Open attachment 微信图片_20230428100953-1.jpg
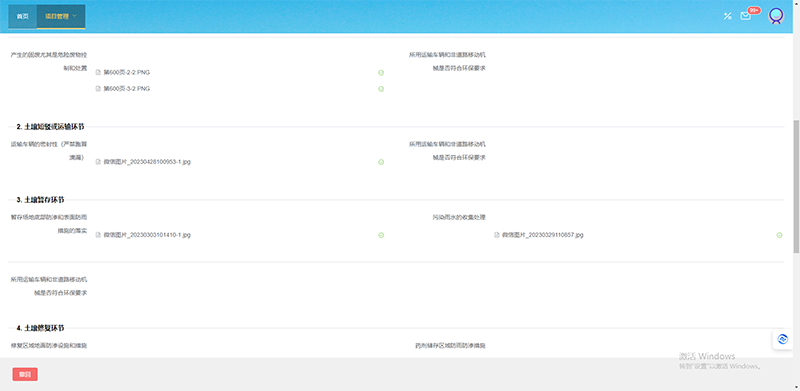800x391 pixels. 147,162
